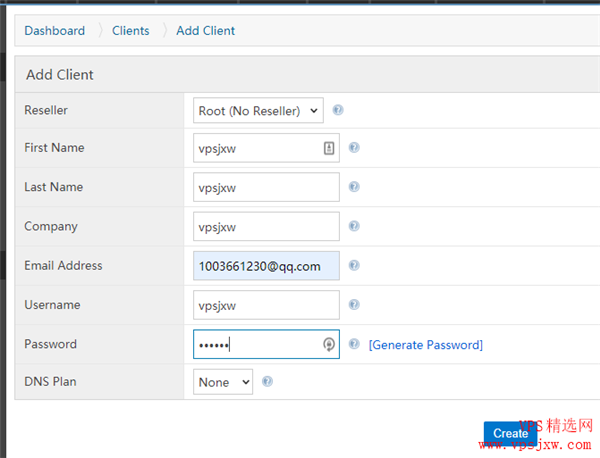Viewport: 600px width, 458px height.
Task: Click the help icon next to First Name
Action: point(354,147)
